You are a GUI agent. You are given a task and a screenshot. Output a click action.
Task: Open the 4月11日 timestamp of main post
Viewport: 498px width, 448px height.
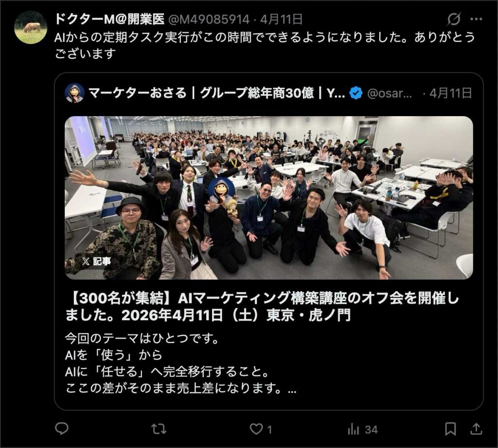pyautogui.click(x=281, y=19)
